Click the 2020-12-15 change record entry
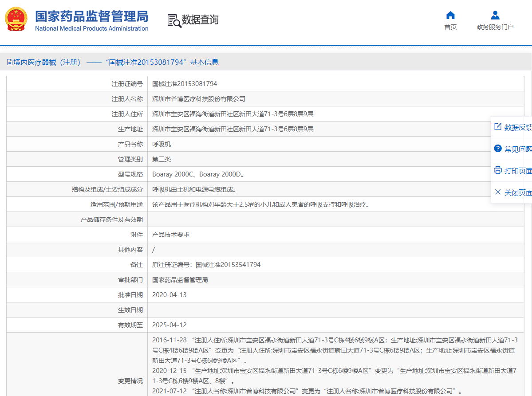Image resolution: width=532 pixels, height=396 pixels. click(x=335, y=376)
